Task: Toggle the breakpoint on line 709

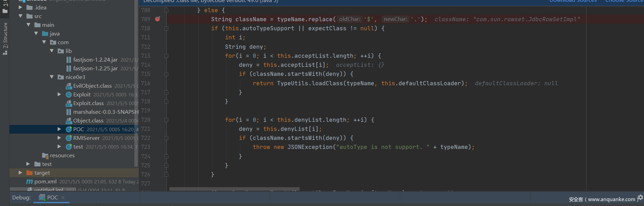Action: pyautogui.click(x=158, y=19)
